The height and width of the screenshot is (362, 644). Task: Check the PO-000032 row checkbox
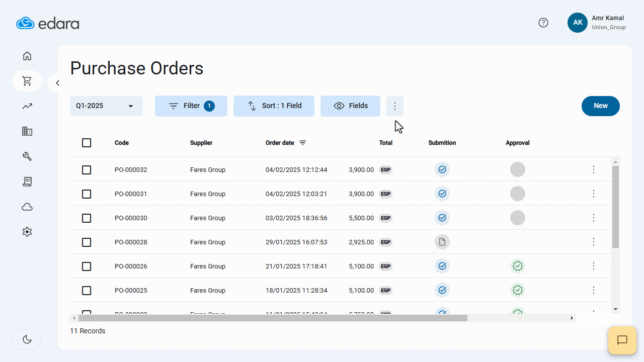(87, 170)
